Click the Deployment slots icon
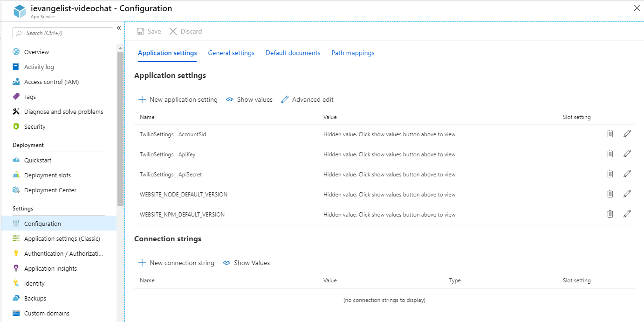The image size is (644, 322). click(16, 175)
